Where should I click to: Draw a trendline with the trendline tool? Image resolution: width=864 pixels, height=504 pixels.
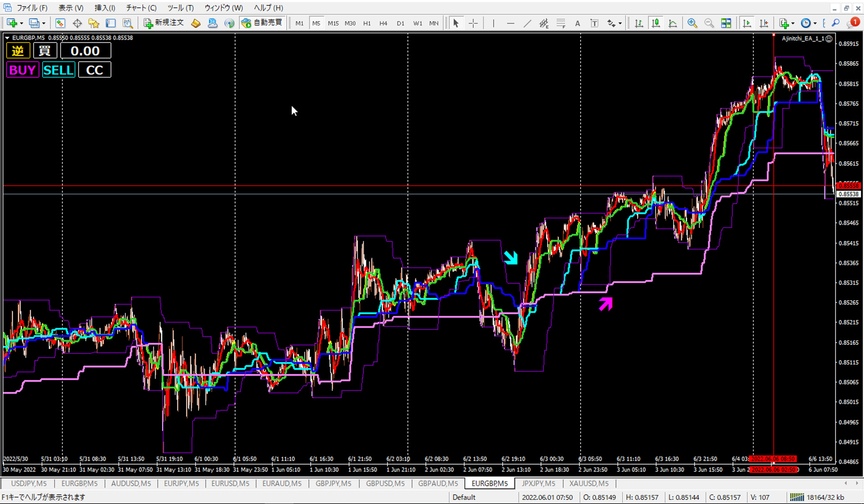tap(527, 23)
